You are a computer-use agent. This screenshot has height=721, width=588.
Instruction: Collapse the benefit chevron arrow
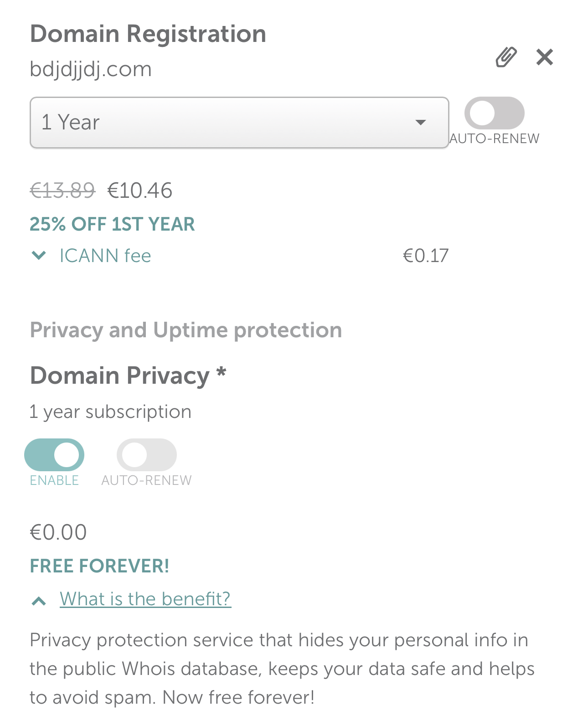pos(39,601)
